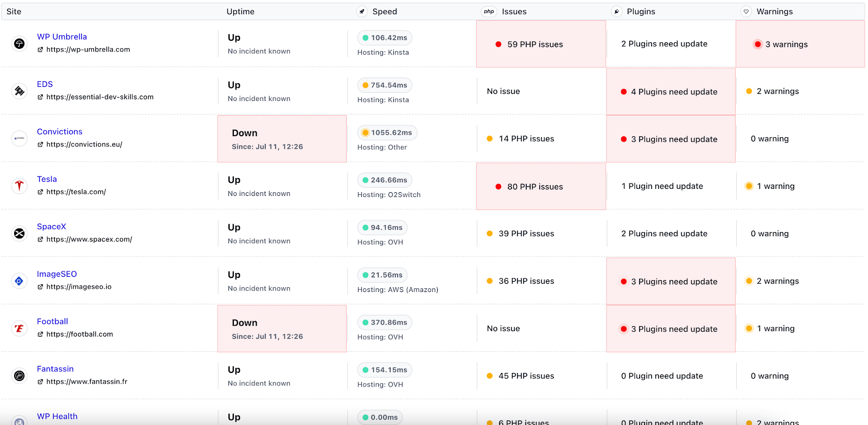
Task: Click the 370.86ms speed badge
Action: coord(385,322)
